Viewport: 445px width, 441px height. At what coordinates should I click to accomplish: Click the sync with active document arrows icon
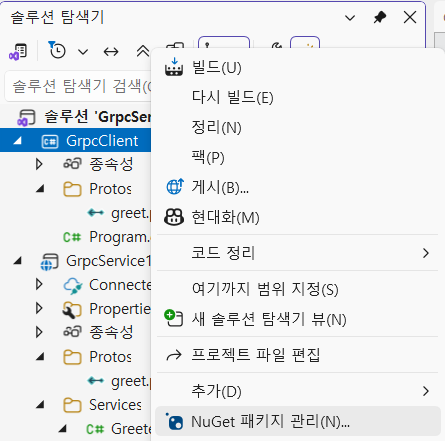pos(111,52)
